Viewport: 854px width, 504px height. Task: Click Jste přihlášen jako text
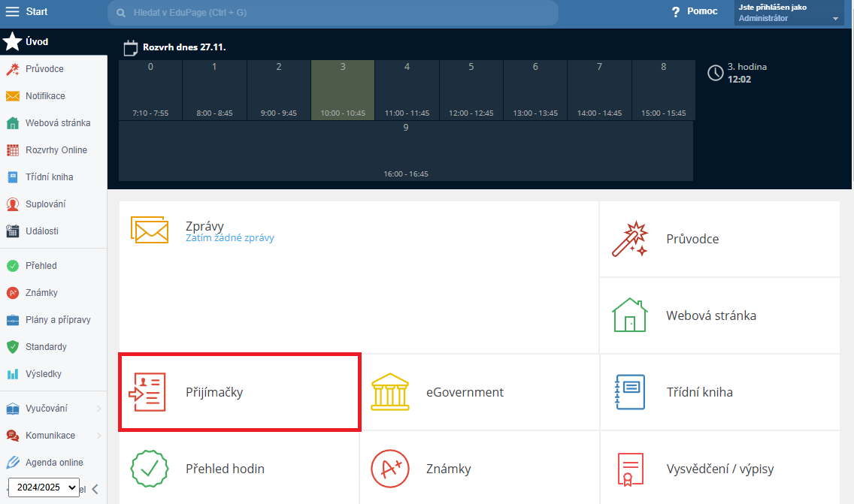click(x=772, y=7)
